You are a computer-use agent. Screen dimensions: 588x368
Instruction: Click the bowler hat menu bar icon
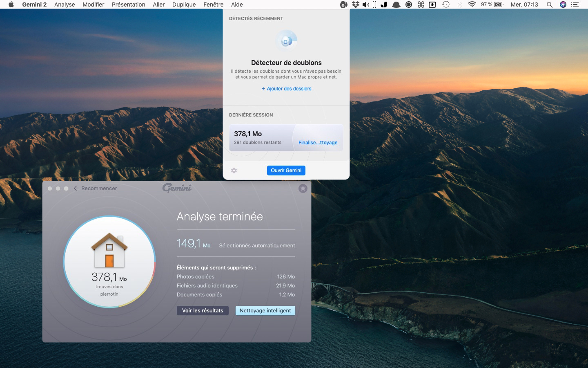[396, 4]
